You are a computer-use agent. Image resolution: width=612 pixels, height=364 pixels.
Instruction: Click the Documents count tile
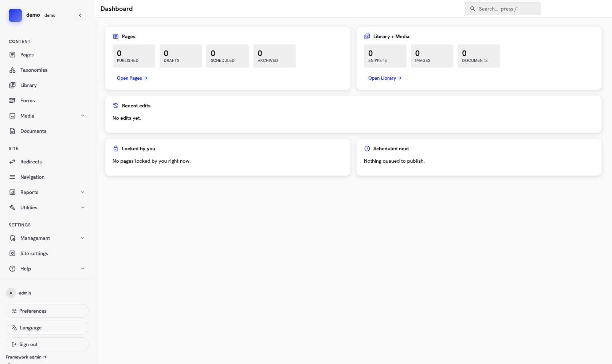pyautogui.click(x=479, y=56)
